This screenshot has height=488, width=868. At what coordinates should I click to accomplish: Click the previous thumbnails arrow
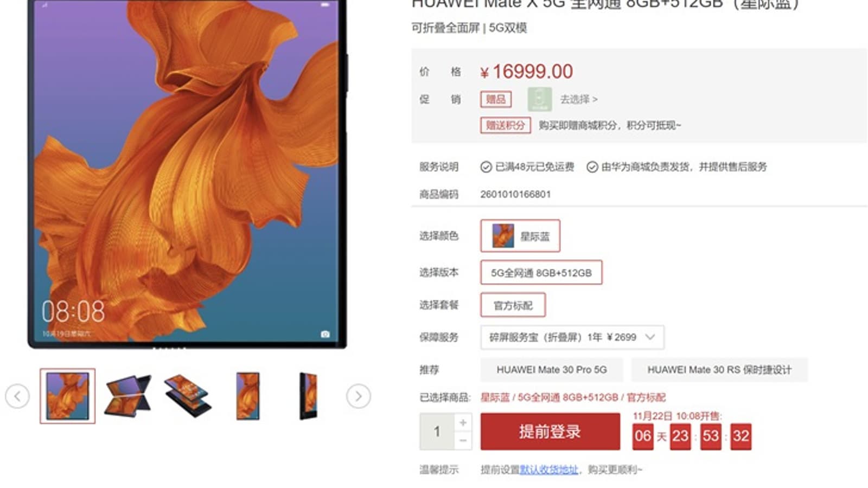(x=17, y=396)
